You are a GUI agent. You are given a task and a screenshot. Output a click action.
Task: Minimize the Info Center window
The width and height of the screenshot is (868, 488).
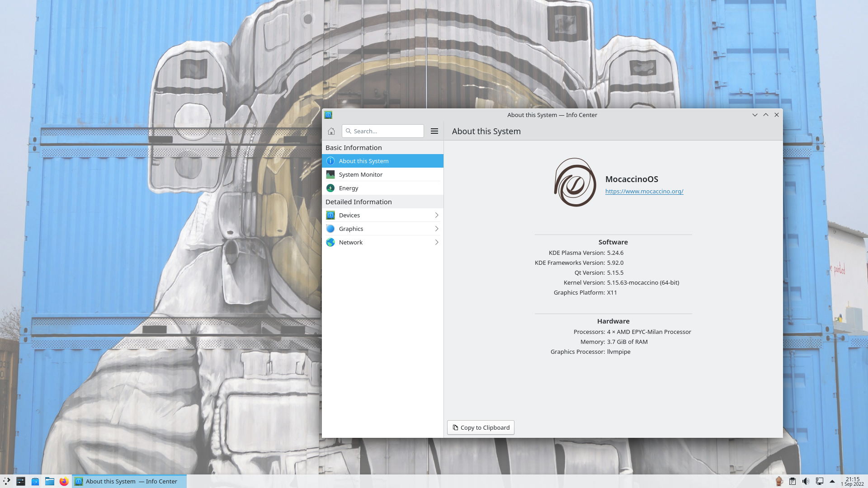tap(755, 115)
